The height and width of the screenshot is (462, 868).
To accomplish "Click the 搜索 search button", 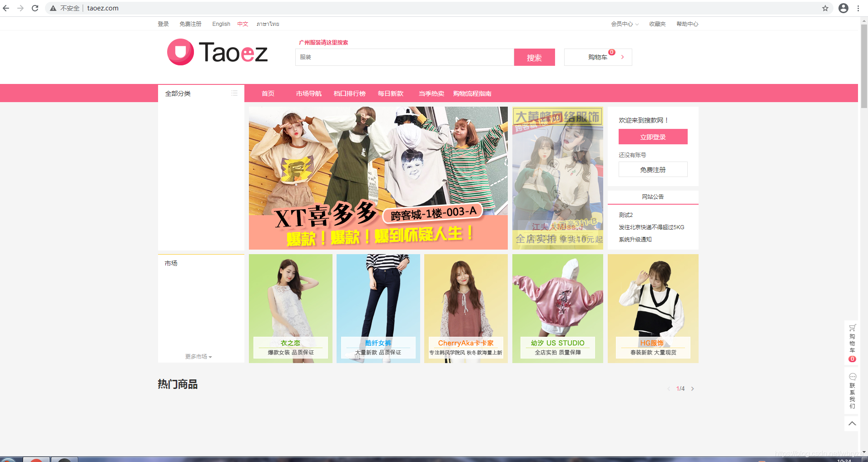I will point(534,57).
